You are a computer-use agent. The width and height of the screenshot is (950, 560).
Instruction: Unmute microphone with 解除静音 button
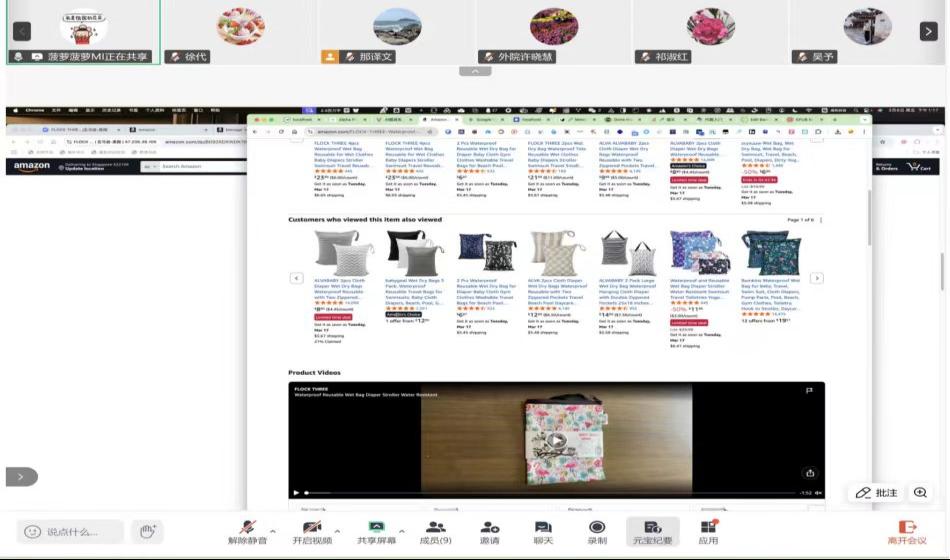(x=247, y=530)
